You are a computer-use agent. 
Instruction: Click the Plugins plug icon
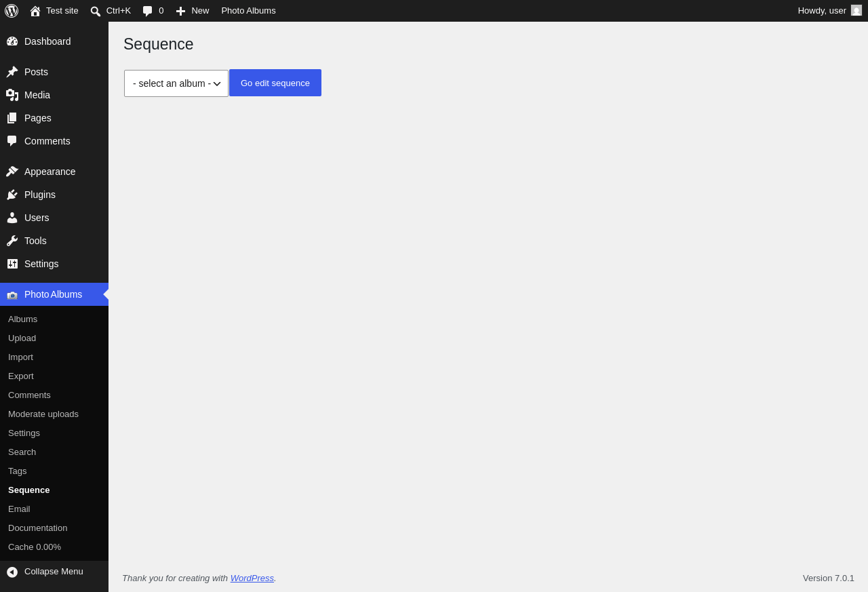[12, 195]
